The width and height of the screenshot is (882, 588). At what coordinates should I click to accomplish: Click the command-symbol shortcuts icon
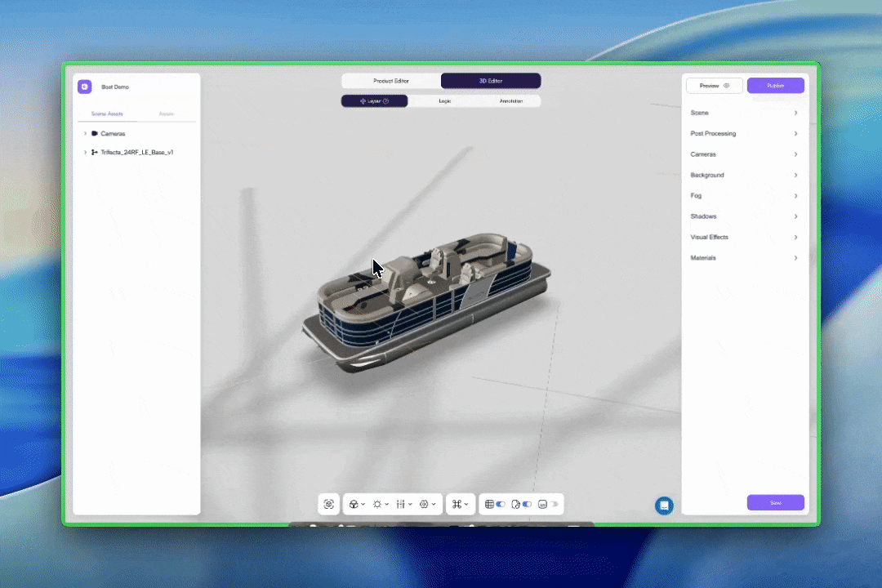[457, 505]
